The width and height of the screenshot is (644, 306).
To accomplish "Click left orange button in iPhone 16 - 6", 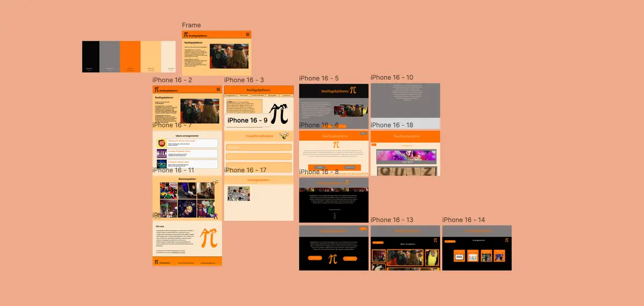I will pyautogui.click(x=319, y=167).
